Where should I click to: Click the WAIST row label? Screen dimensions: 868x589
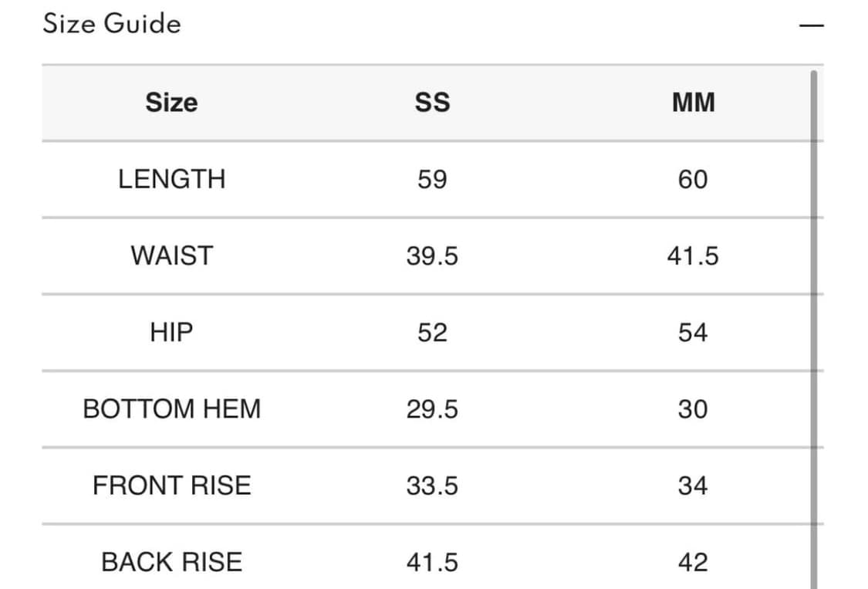pyautogui.click(x=171, y=256)
